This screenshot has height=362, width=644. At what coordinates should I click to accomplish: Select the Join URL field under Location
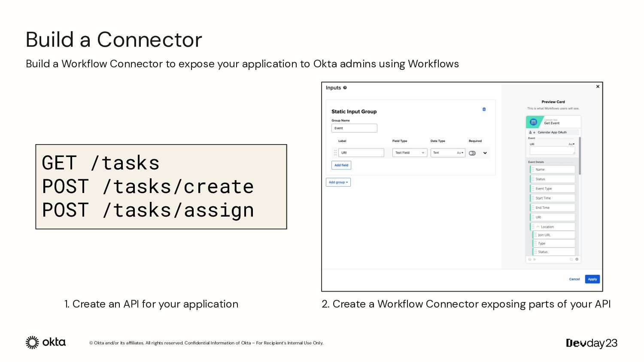[554, 235]
